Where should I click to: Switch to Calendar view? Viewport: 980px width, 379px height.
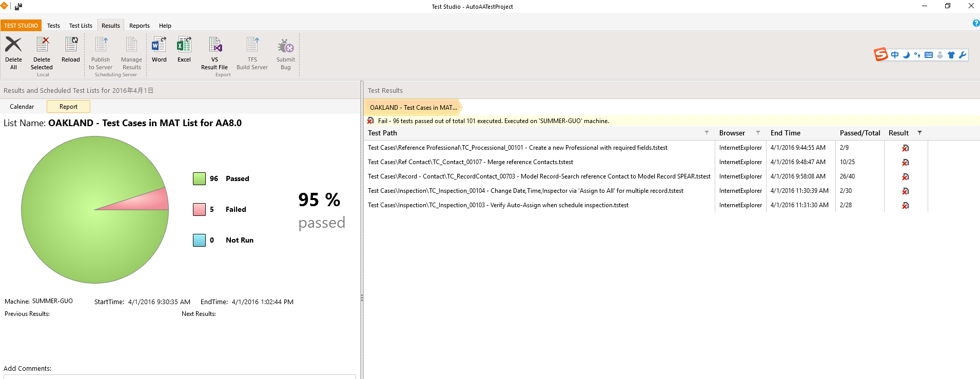pos(22,107)
